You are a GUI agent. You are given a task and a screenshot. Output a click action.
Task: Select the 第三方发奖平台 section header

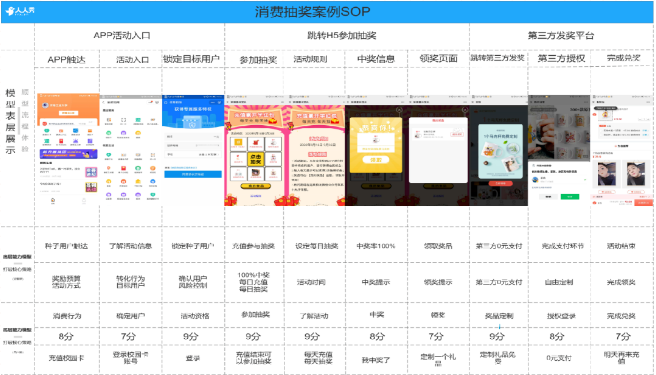[x=561, y=35]
